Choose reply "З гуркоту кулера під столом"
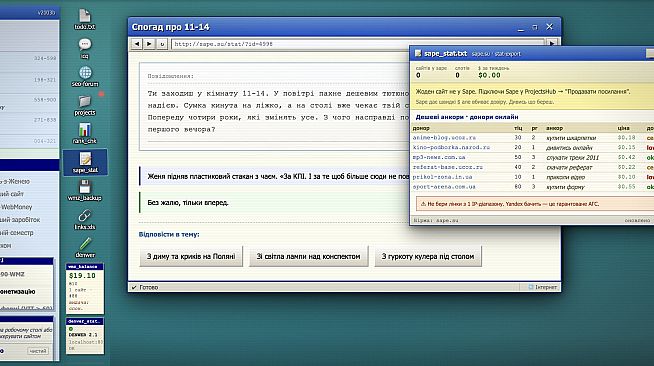654x366 pixels. point(428,256)
